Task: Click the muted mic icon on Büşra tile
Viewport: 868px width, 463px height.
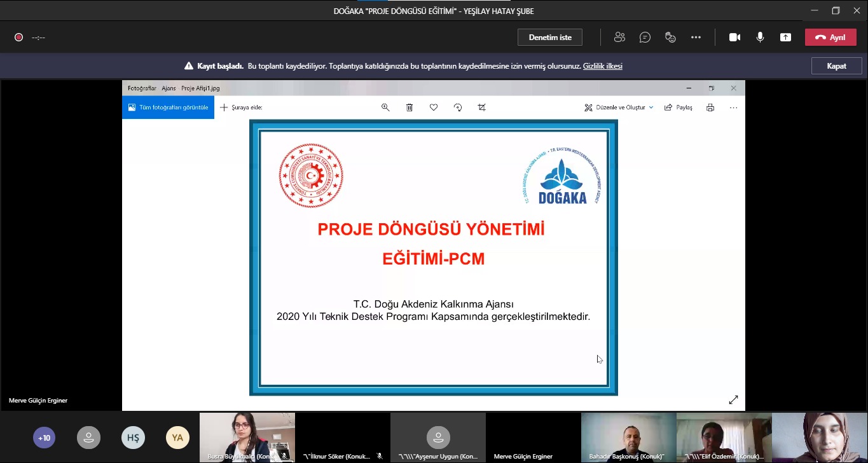Action: click(284, 456)
